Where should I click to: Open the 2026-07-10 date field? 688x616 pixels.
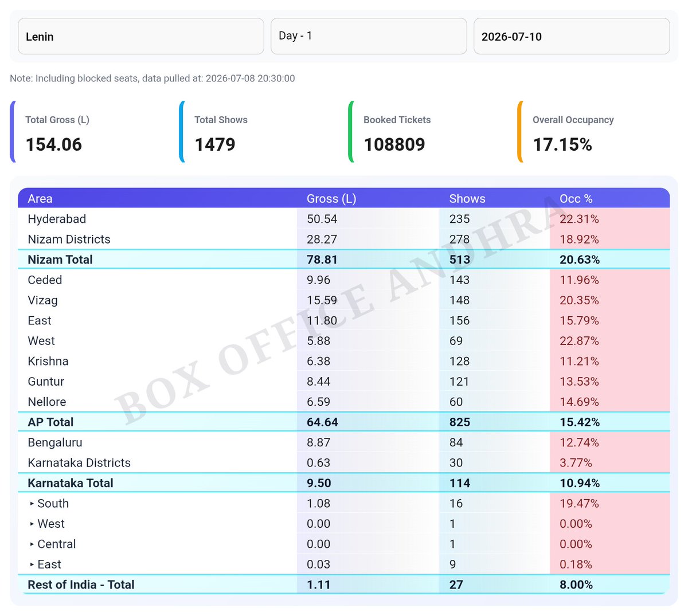tap(572, 36)
